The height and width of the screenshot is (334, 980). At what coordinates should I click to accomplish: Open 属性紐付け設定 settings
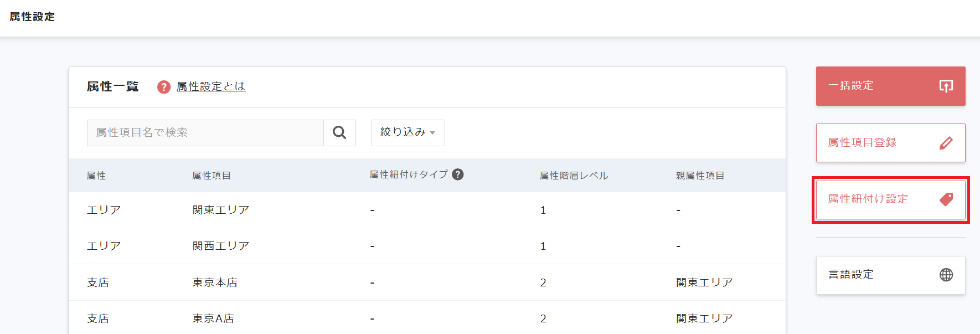pos(868,199)
